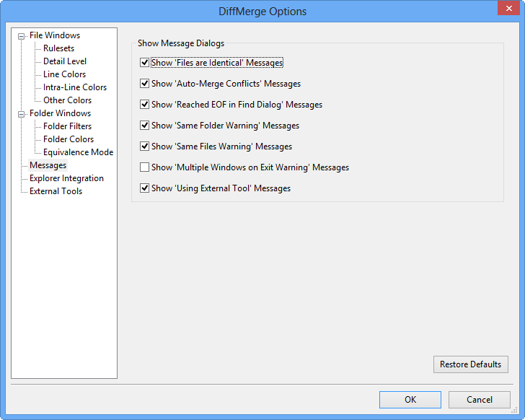Go to Line Colors settings
Image resolution: width=525 pixels, height=420 pixels.
click(x=64, y=74)
